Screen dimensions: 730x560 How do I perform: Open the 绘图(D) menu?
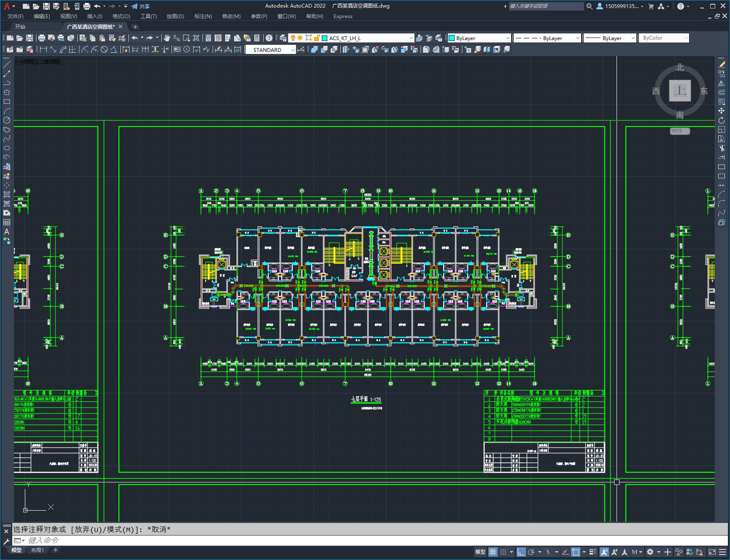pos(175,16)
